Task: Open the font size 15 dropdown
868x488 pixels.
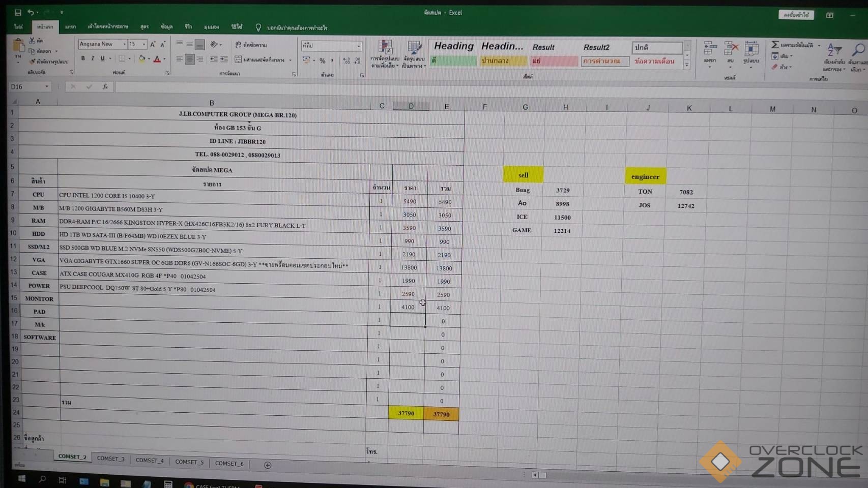Action: (x=144, y=44)
